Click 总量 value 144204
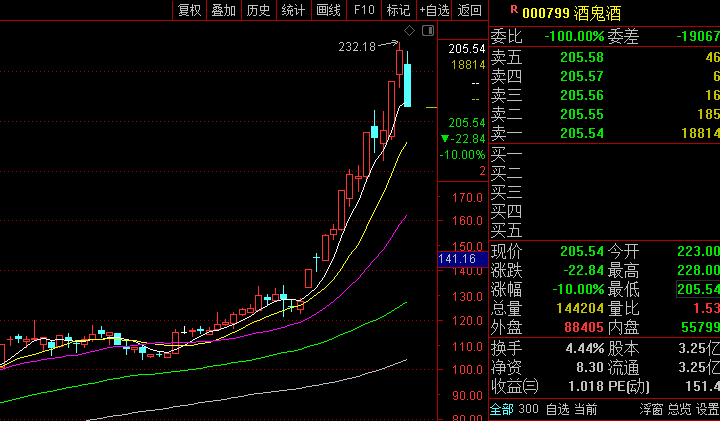 580,309
